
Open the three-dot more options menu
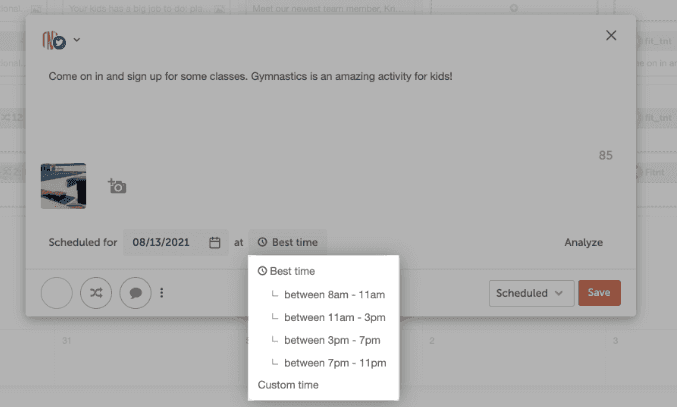[x=161, y=293]
